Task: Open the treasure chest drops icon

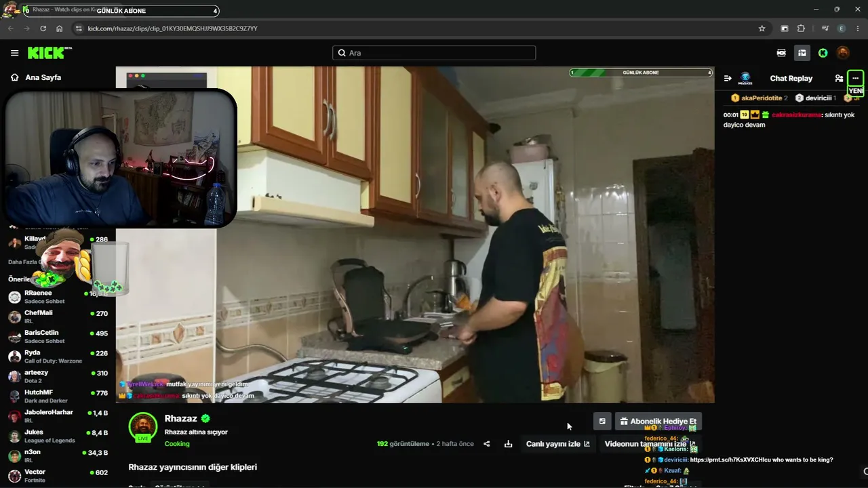Action: click(x=802, y=53)
